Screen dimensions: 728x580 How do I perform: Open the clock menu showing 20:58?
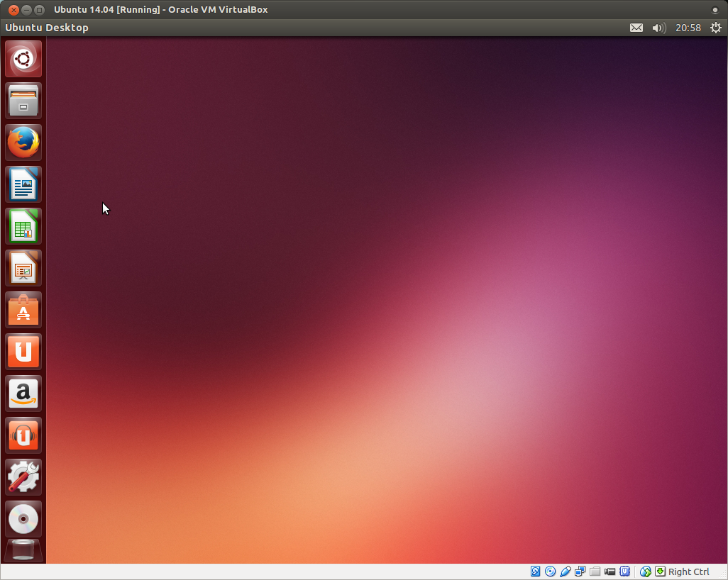(688, 27)
